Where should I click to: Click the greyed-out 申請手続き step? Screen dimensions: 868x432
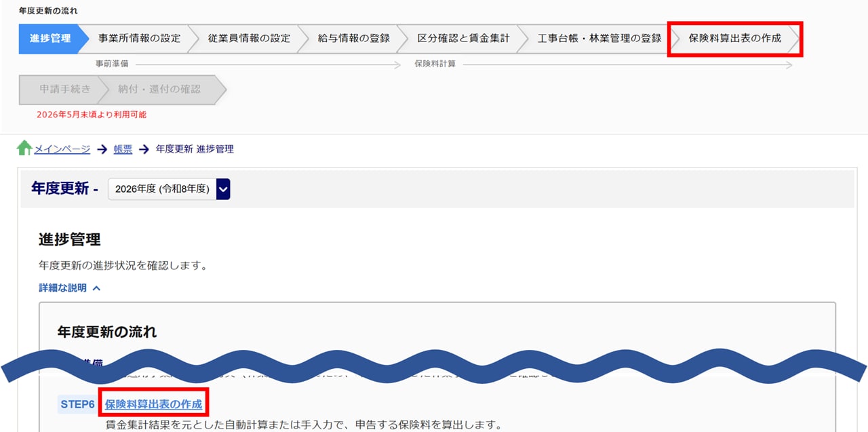click(64, 90)
